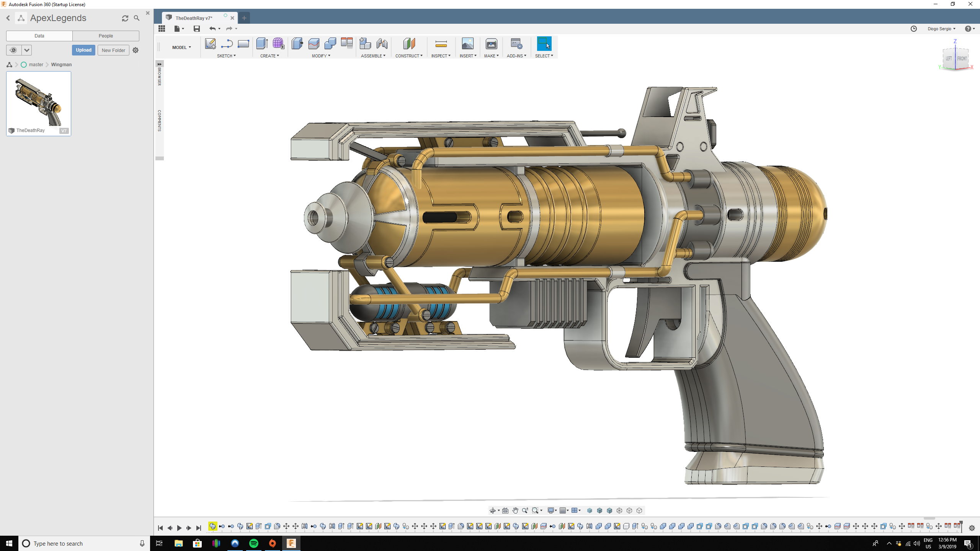Activate the Select tool icon

pos(544,44)
